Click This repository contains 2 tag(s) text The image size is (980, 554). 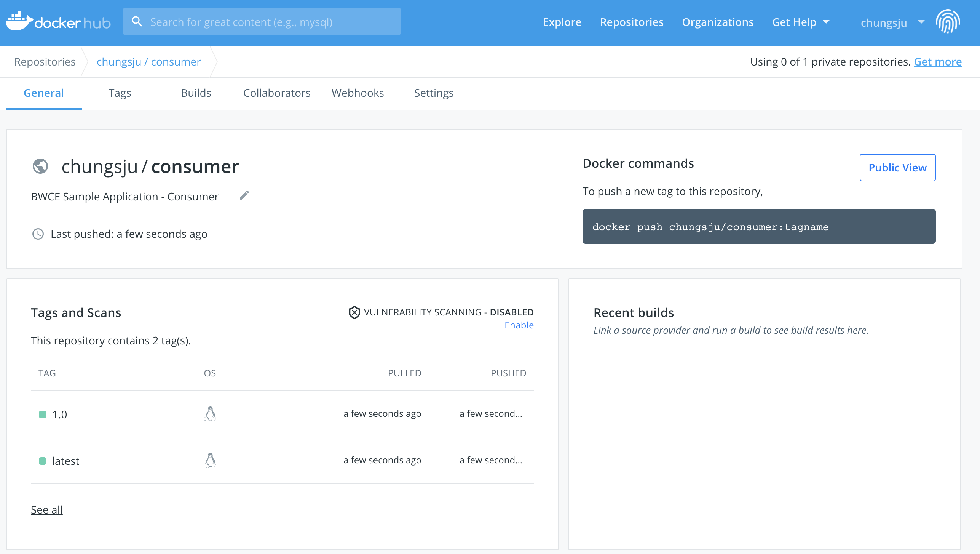pyautogui.click(x=111, y=341)
